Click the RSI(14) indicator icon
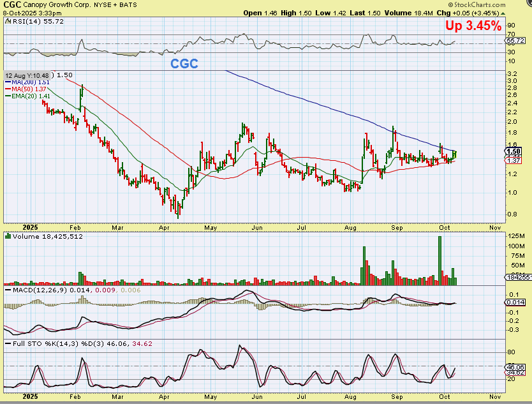The image size is (532, 404). [6, 21]
